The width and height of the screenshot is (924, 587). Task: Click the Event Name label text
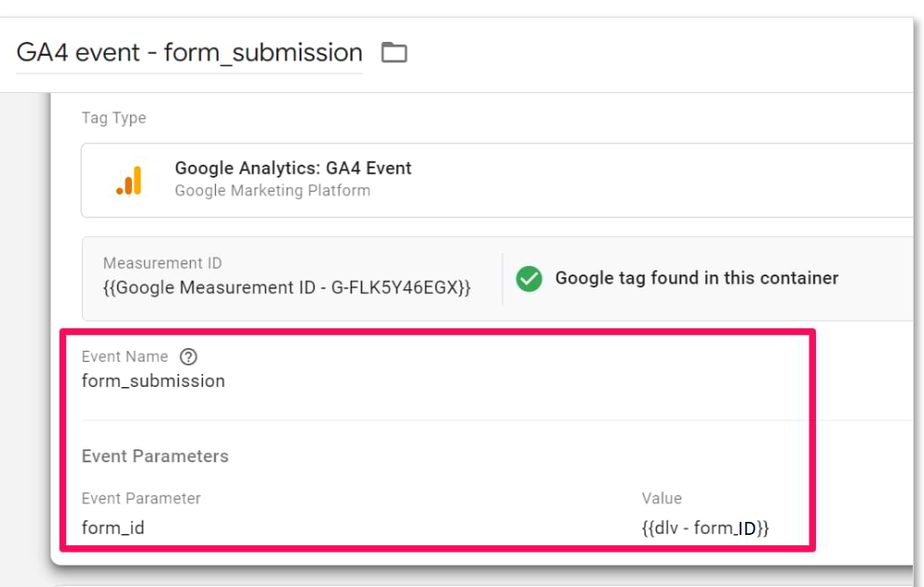point(125,356)
